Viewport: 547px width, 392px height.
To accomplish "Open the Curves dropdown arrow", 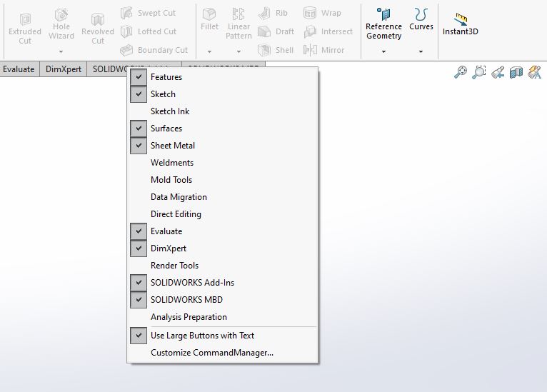I will tap(421, 51).
